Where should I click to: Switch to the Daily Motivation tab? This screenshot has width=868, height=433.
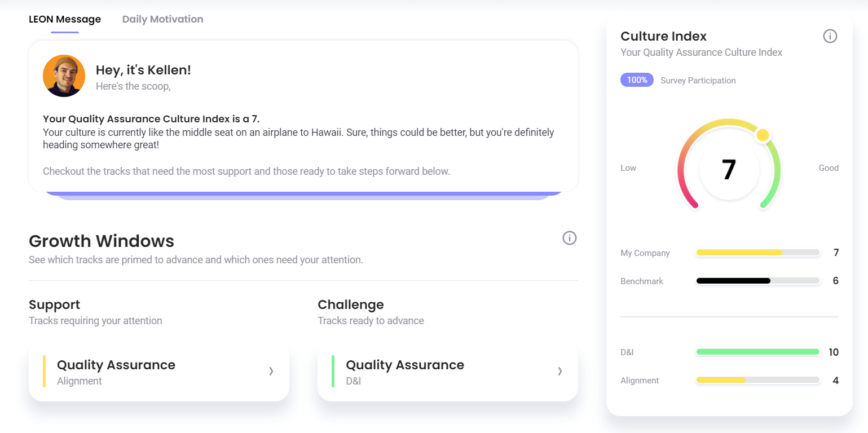tap(163, 19)
